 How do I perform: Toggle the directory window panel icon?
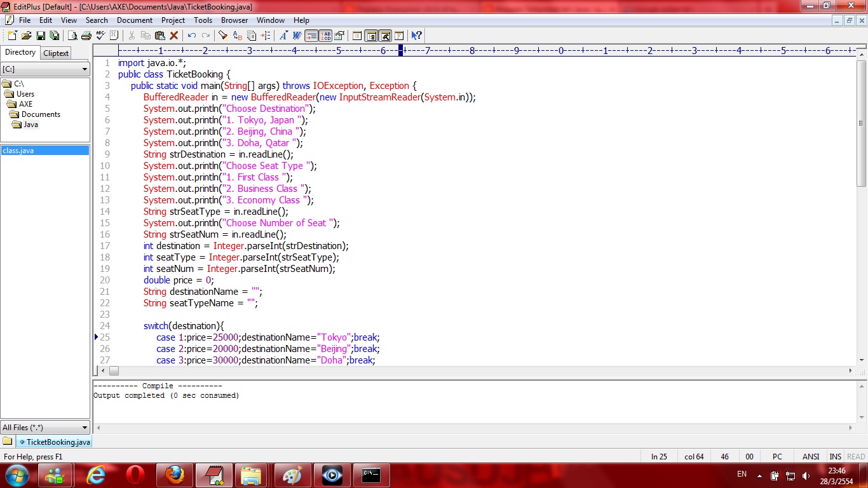pyautogui.click(x=372, y=36)
